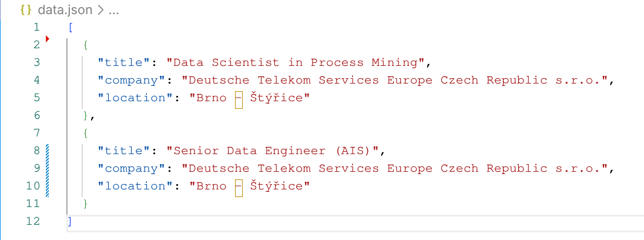
Task: Click the first highlighted dash in Brno – Štýřice
Action: (x=239, y=98)
